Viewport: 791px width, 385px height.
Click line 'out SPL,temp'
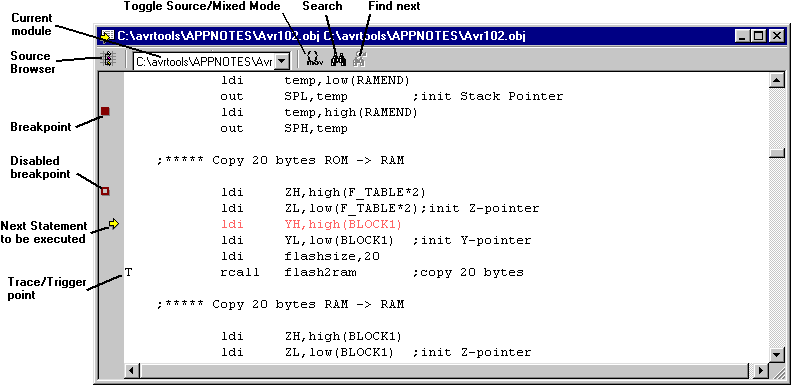pos(284,96)
